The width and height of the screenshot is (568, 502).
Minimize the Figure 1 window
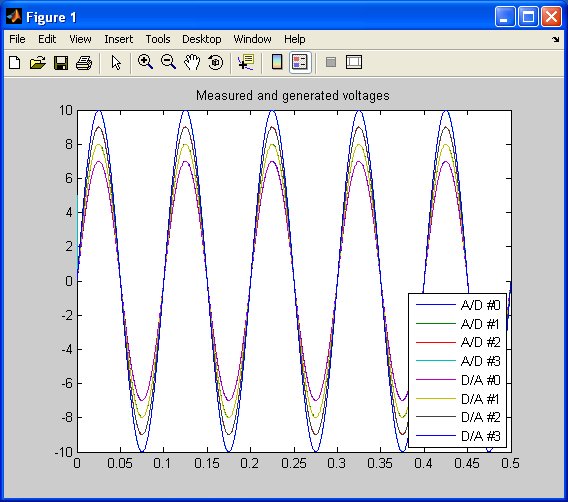pyautogui.click(x=505, y=17)
